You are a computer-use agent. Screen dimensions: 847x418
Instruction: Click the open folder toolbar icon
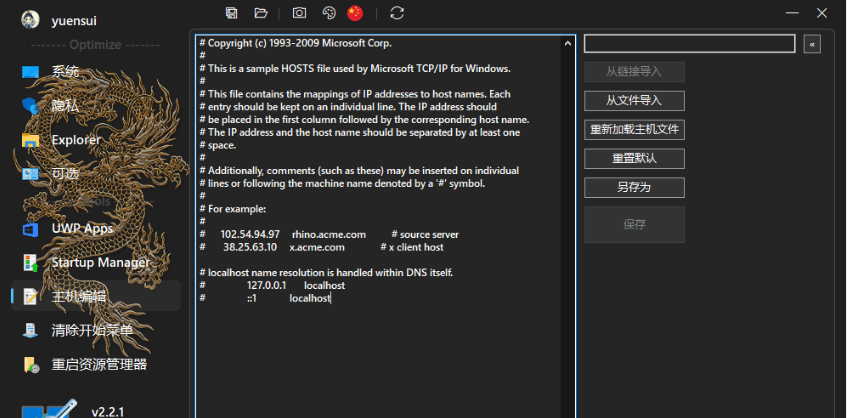[x=261, y=13]
